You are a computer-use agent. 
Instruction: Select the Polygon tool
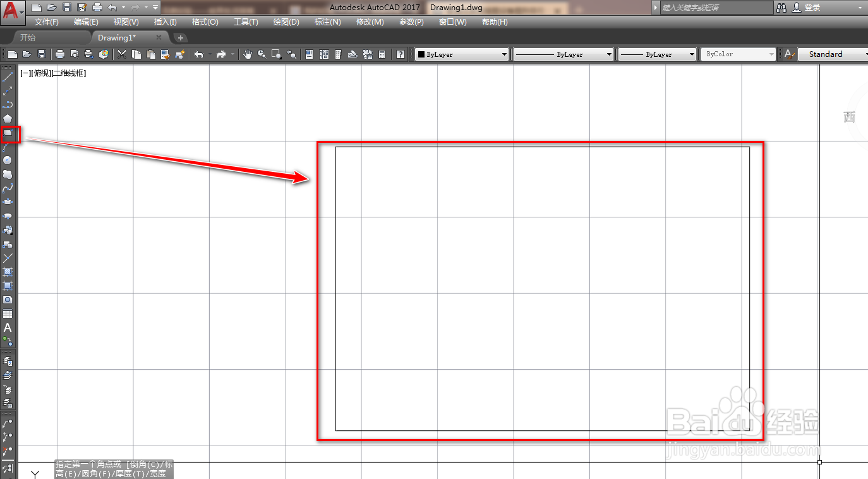pyautogui.click(x=8, y=119)
